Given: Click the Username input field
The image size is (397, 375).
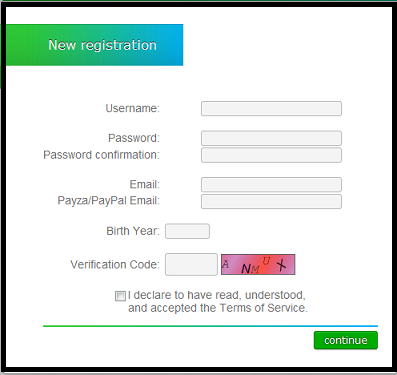Looking at the screenshot, I should [x=271, y=109].
